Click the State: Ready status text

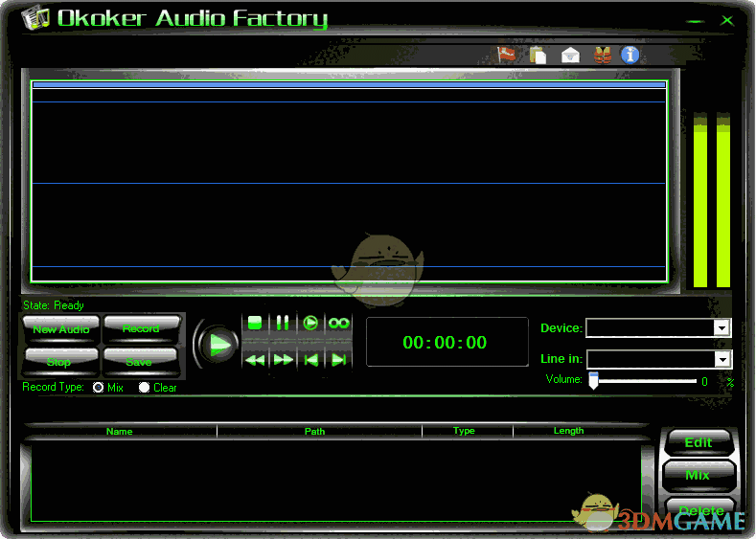(x=54, y=305)
